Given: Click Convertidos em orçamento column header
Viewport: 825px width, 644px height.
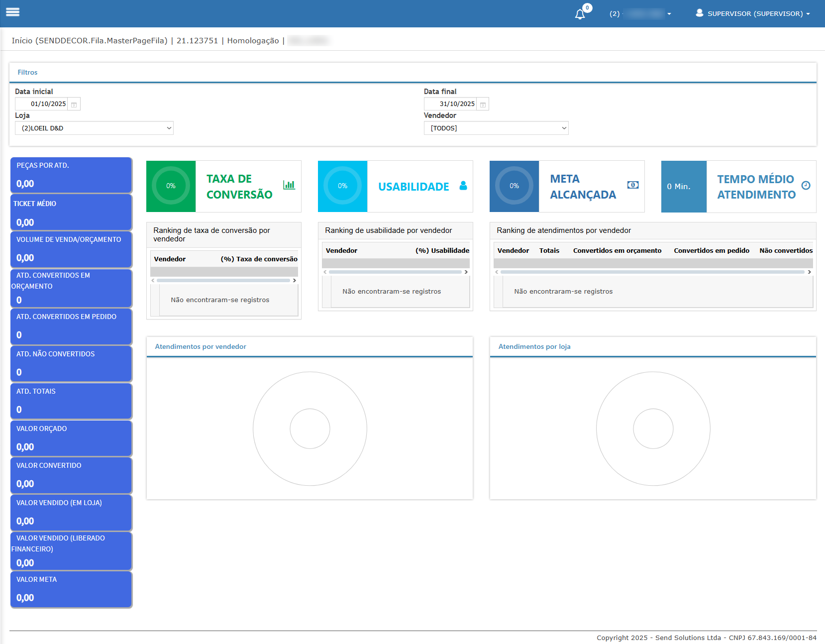Looking at the screenshot, I should (617, 250).
